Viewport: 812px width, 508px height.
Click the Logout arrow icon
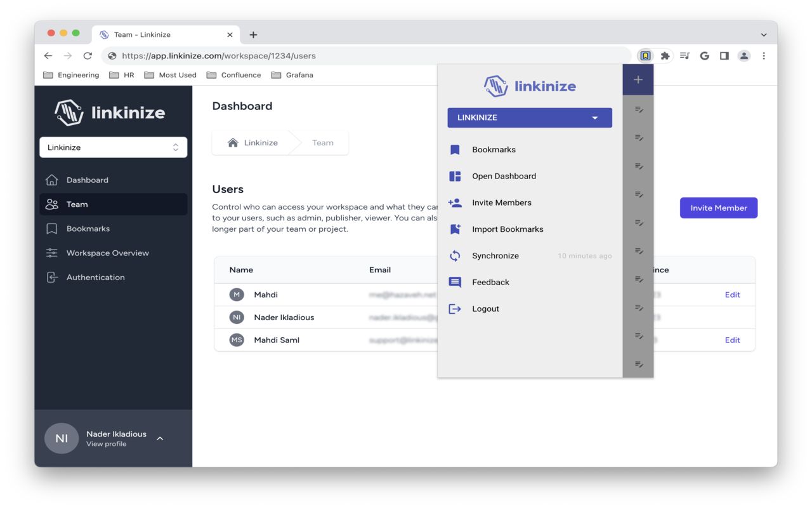point(455,309)
